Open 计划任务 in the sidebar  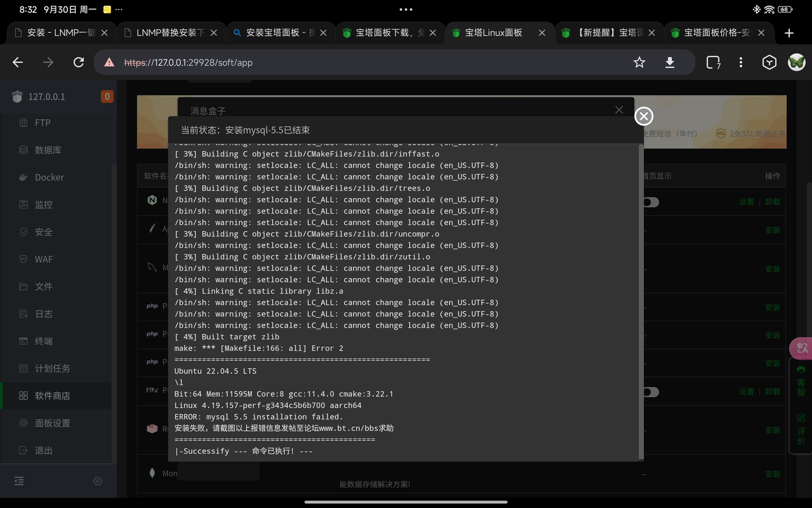click(57, 369)
